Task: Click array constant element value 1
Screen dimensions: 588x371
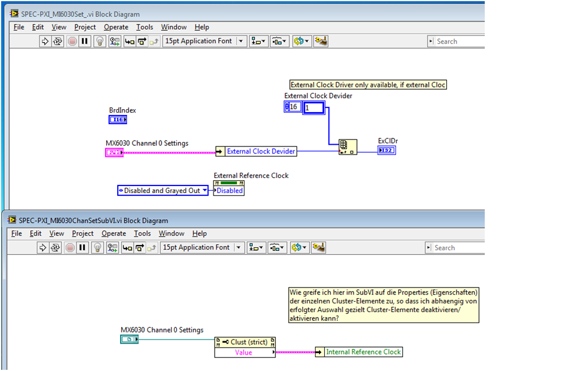Action: pos(313,108)
